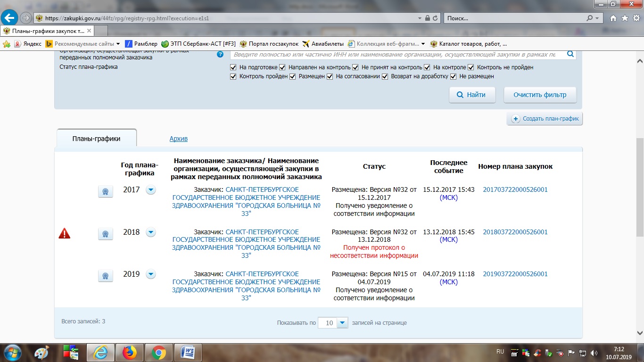Open the Windows Start menu

tap(12, 353)
